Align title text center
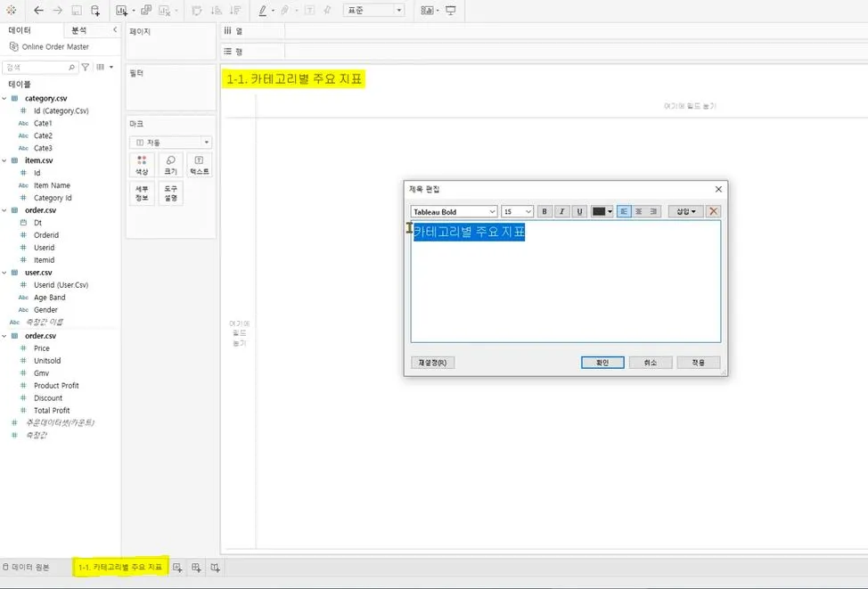The height and width of the screenshot is (589, 868). [x=639, y=211]
